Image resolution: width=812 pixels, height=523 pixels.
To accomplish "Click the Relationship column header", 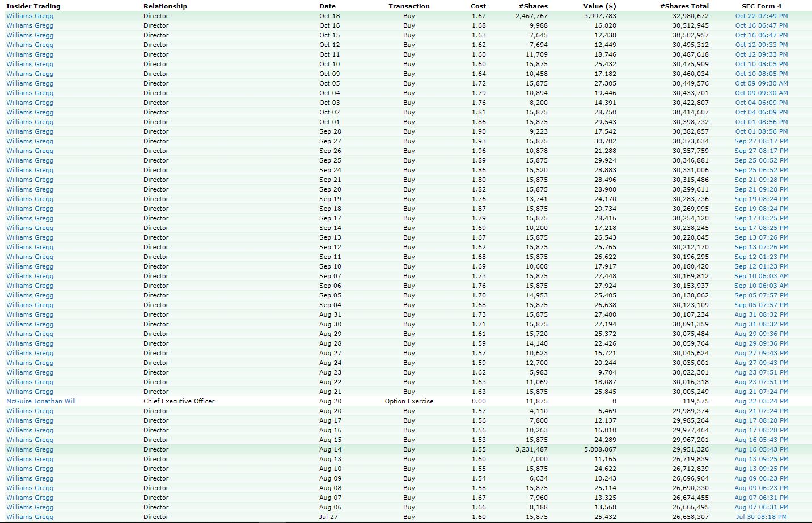I will 165,6.
